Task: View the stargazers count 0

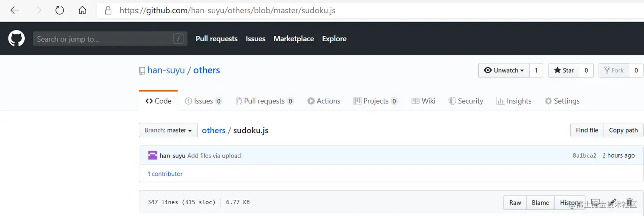Action: point(586,70)
